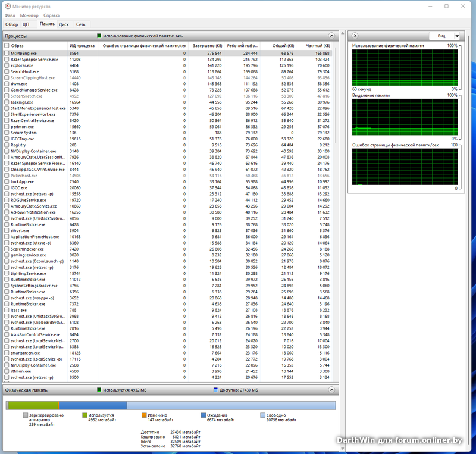Click the gray 'Зарезервировано аппаратно' legend square
The width and height of the screenshot is (476, 454).
pyautogui.click(x=26, y=415)
